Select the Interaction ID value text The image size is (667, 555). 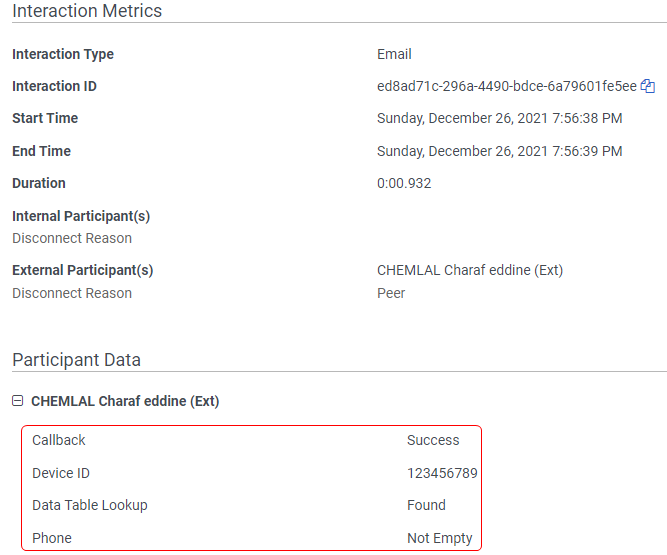coord(506,86)
